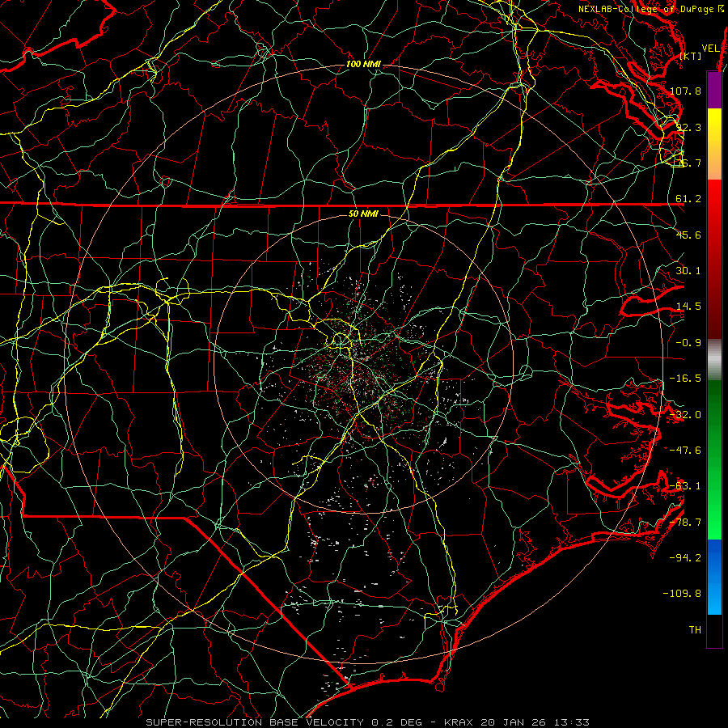Screen dimensions: 728x728
Task: Click the -0.9 legend value
Action: [x=688, y=343]
